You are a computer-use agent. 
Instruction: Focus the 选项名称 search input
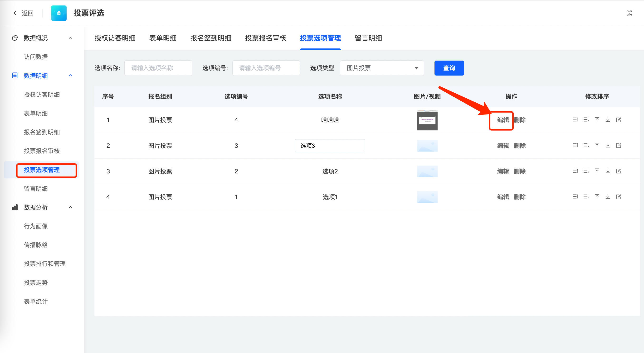(x=158, y=68)
